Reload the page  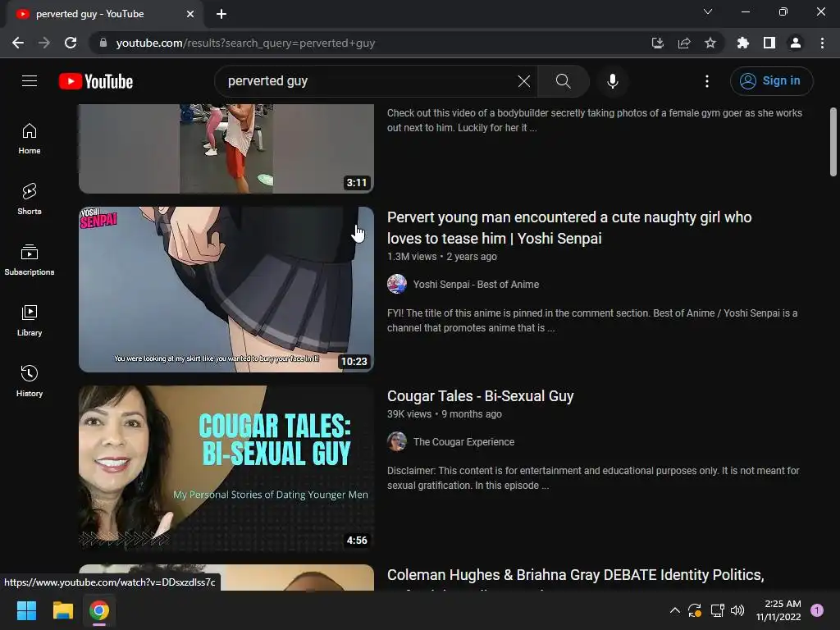(x=71, y=43)
